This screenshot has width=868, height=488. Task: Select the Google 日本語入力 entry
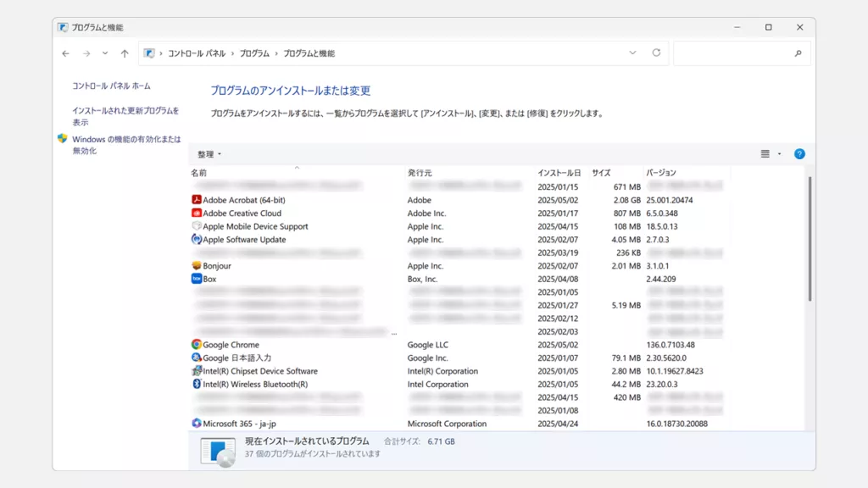coord(459,358)
